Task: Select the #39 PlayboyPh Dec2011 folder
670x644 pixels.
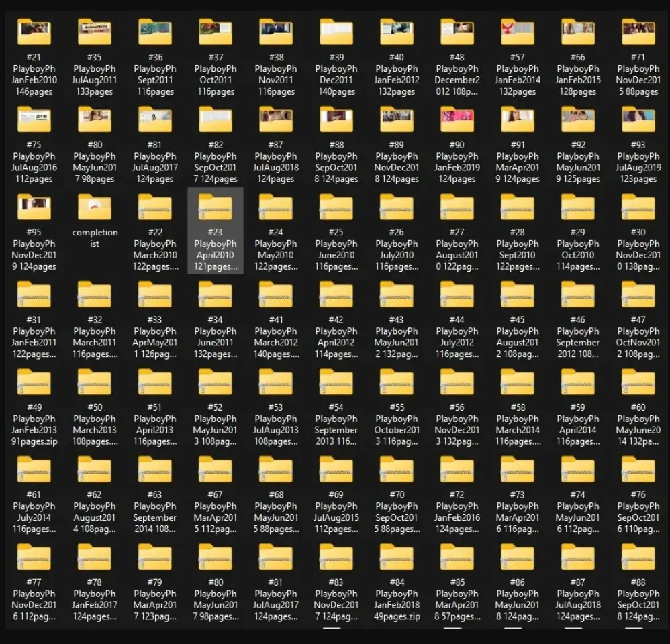Action: tap(336, 32)
